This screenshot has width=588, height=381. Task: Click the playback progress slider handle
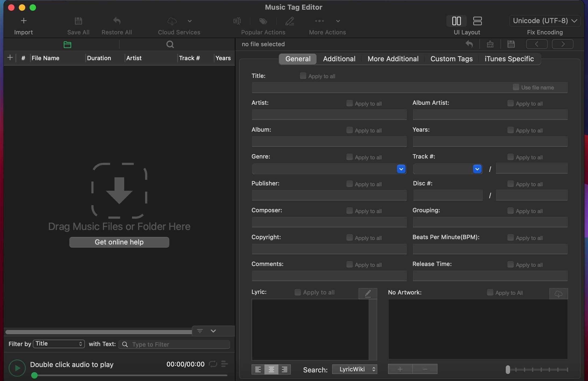34,375
